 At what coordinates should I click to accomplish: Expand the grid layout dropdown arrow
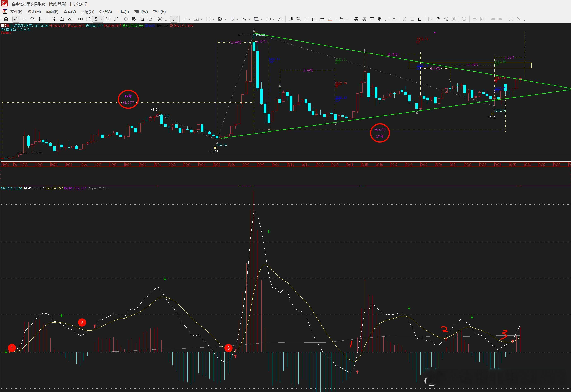tap(45, 19)
